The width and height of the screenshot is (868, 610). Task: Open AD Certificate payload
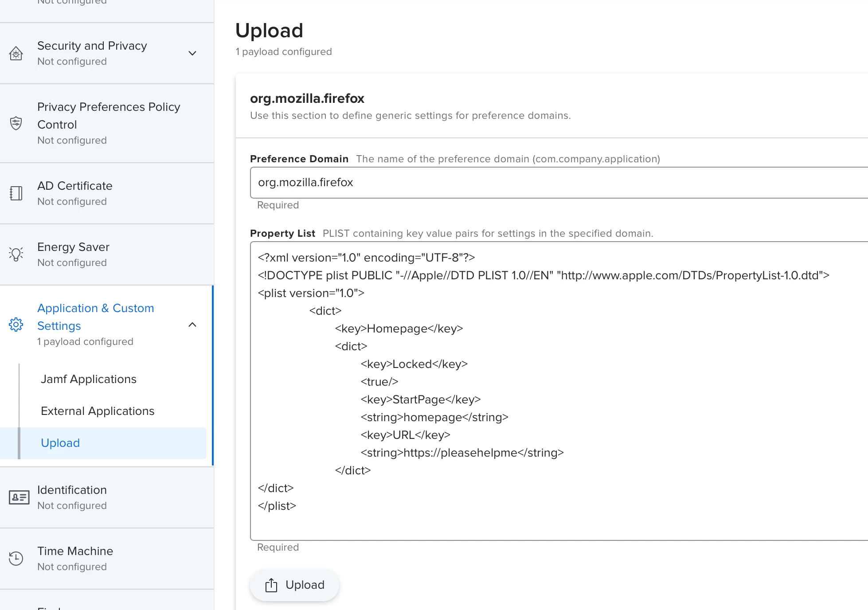click(107, 193)
